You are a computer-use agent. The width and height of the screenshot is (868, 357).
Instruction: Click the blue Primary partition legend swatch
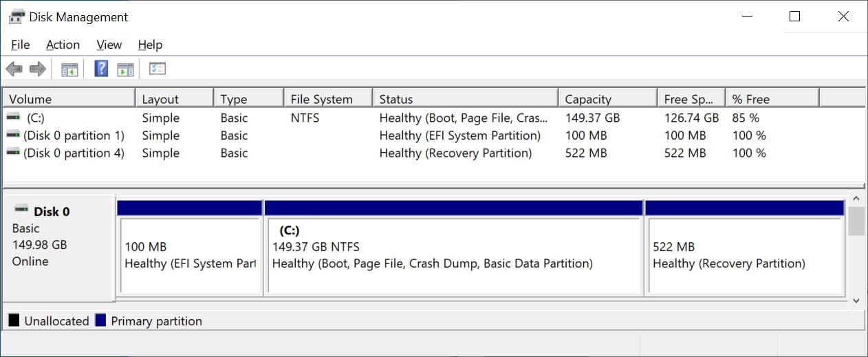[101, 321]
